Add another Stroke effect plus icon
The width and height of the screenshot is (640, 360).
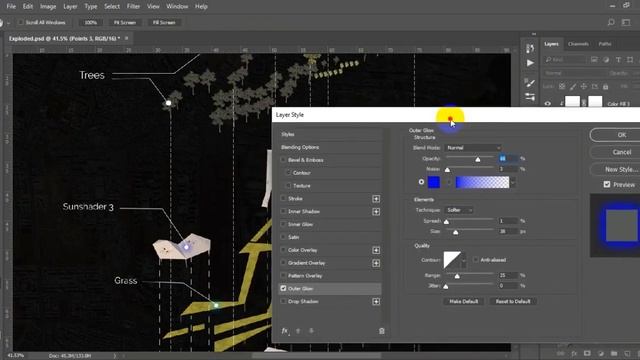pyautogui.click(x=376, y=199)
